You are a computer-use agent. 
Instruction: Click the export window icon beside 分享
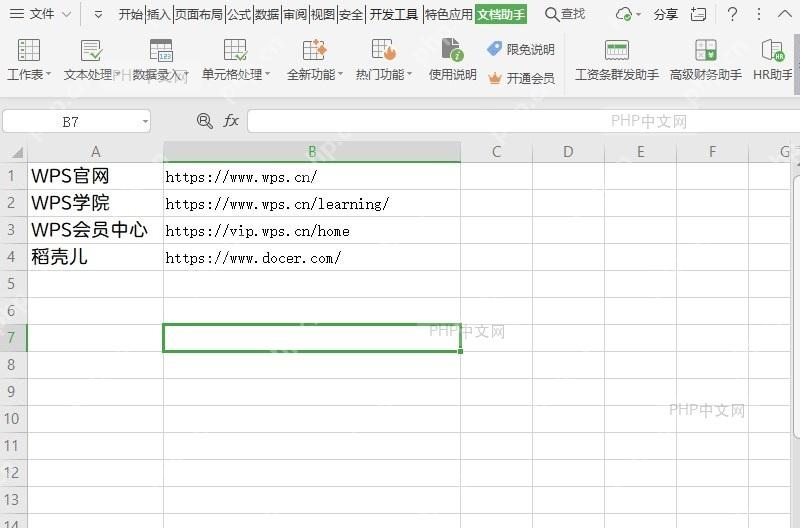pyautogui.click(x=698, y=14)
